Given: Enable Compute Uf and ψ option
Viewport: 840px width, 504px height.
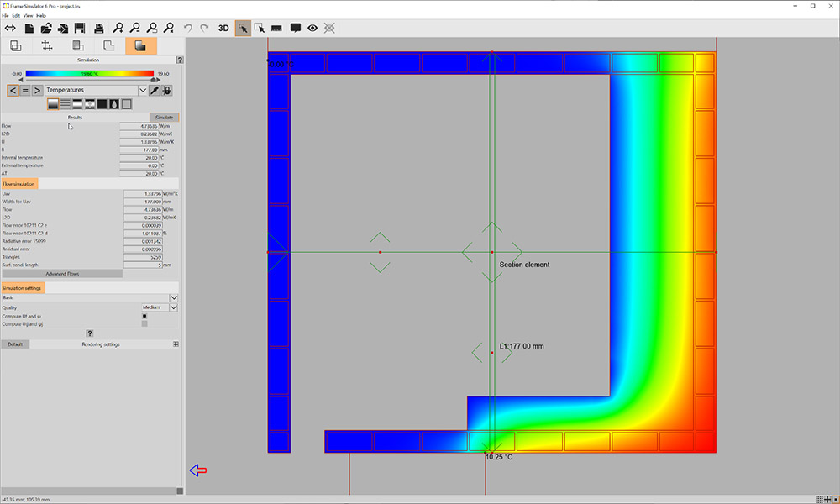Looking at the screenshot, I should pos(144,317).
